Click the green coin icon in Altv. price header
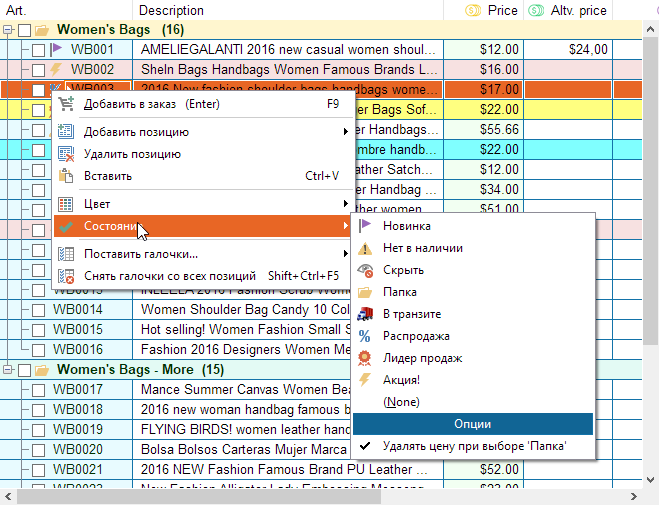Viewport: 659px width, 505px height. pyautogui.click(x=536, y=11)
